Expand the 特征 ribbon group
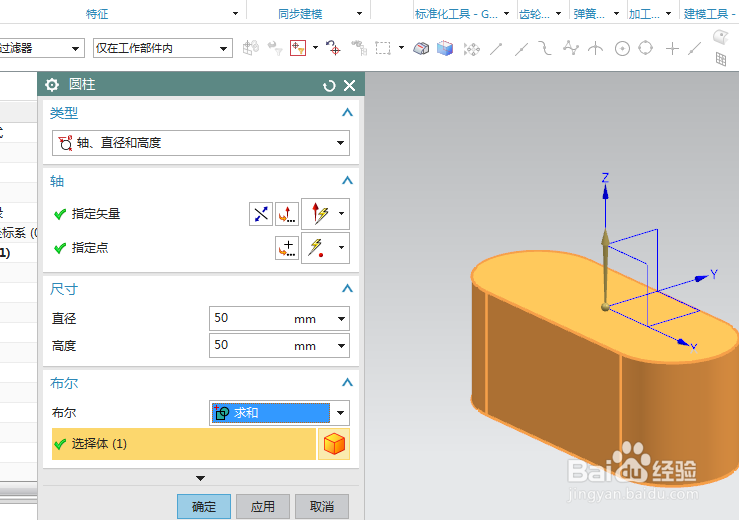This screenshot has width=739, height=520. [x=235, y=13]
